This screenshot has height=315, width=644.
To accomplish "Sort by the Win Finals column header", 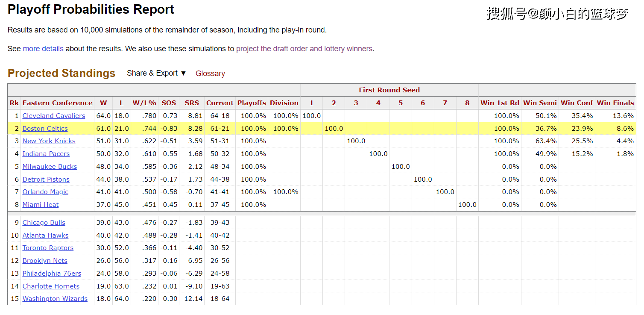I will [x=615, y=103].
